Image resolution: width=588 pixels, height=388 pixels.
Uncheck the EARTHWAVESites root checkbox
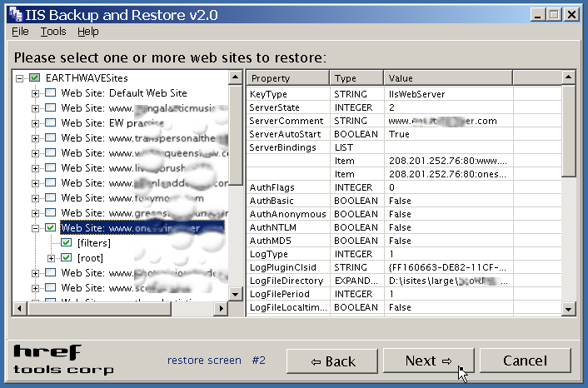[x=35, y=77]
